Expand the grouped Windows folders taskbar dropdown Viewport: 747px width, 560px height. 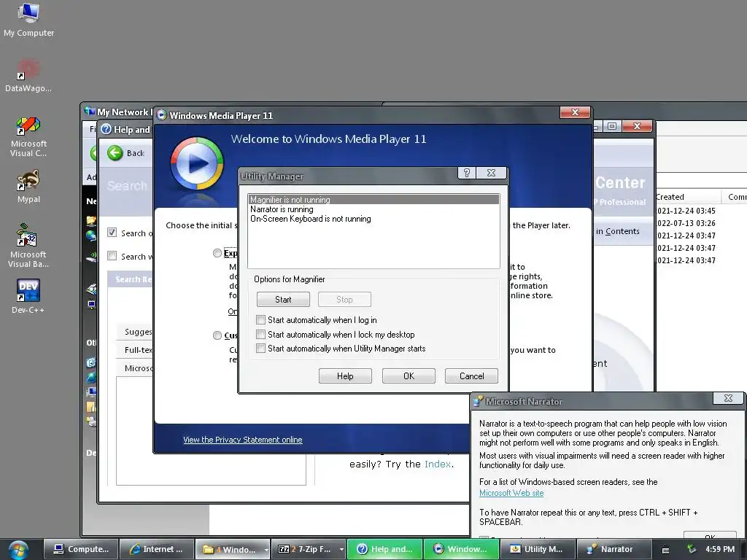point(266,550)
